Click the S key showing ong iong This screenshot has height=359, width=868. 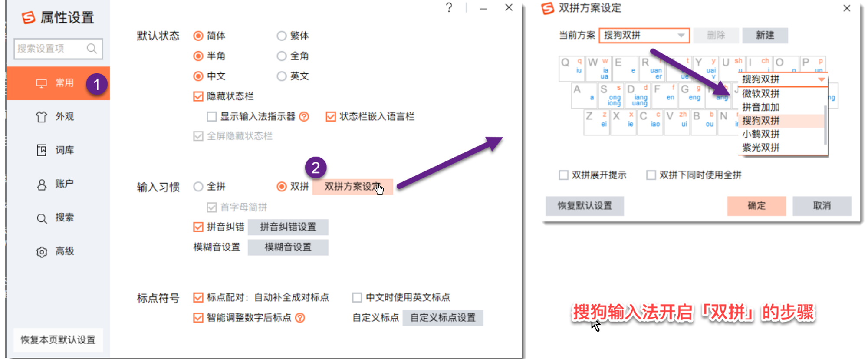coord(611,96)
